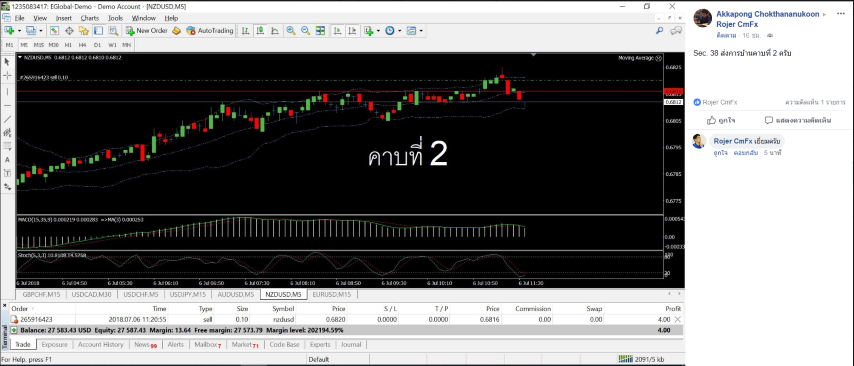854x366 pixels.
Task: Close order 265916423 with the X
Action: pyautogui.click(x=678, y=319)
